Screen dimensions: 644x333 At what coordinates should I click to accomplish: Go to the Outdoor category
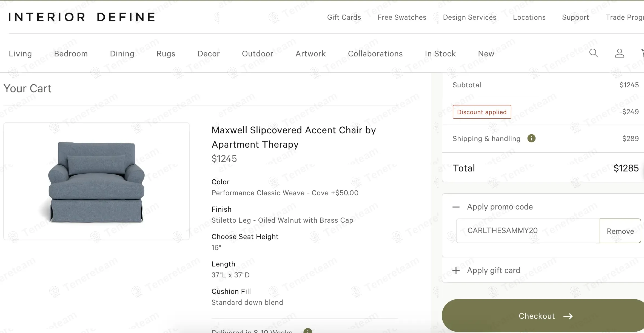(257, 54)
